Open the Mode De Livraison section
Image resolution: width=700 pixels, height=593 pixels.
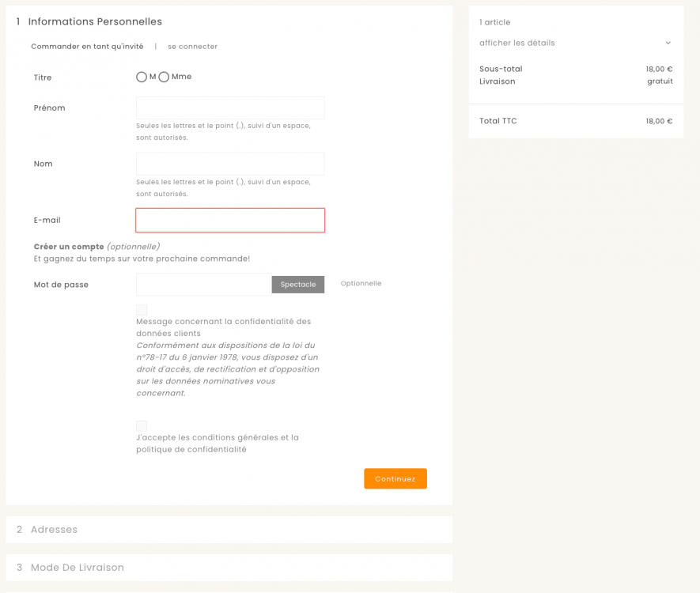point(77,568)
